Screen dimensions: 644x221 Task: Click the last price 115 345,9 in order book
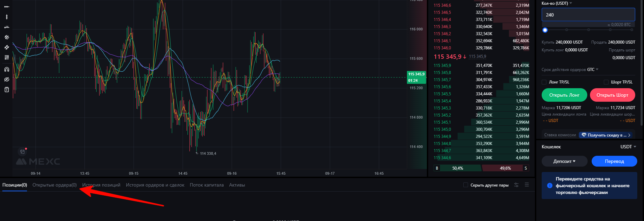pos(447,57)
